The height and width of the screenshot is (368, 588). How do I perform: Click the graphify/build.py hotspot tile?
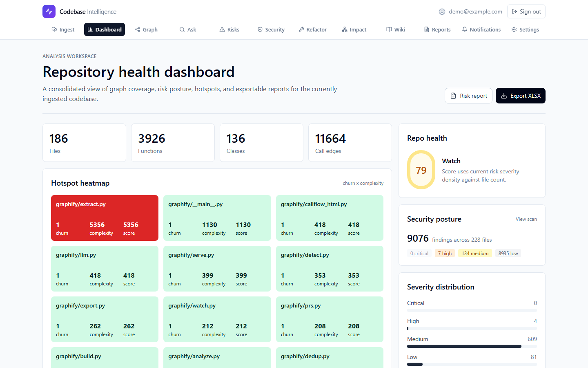click(105, 358)
